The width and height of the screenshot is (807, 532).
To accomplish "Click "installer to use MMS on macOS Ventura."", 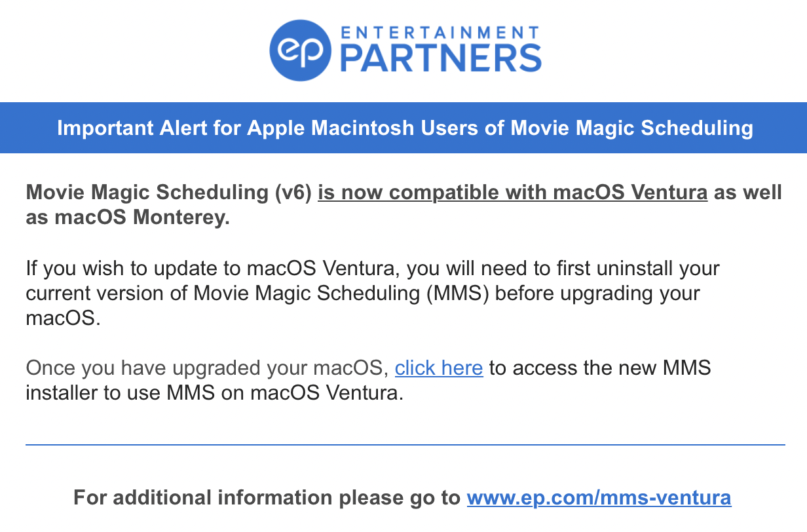I will (212, 393).
